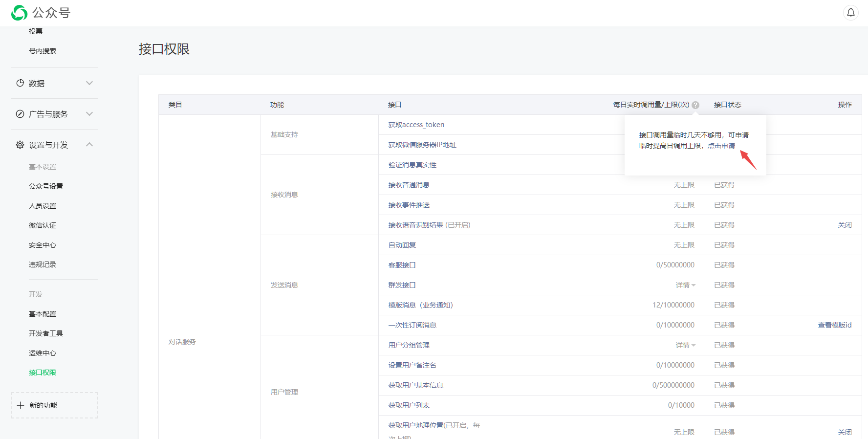Open 违规记录 page
The image size is (868, 439).
[43, 264]
